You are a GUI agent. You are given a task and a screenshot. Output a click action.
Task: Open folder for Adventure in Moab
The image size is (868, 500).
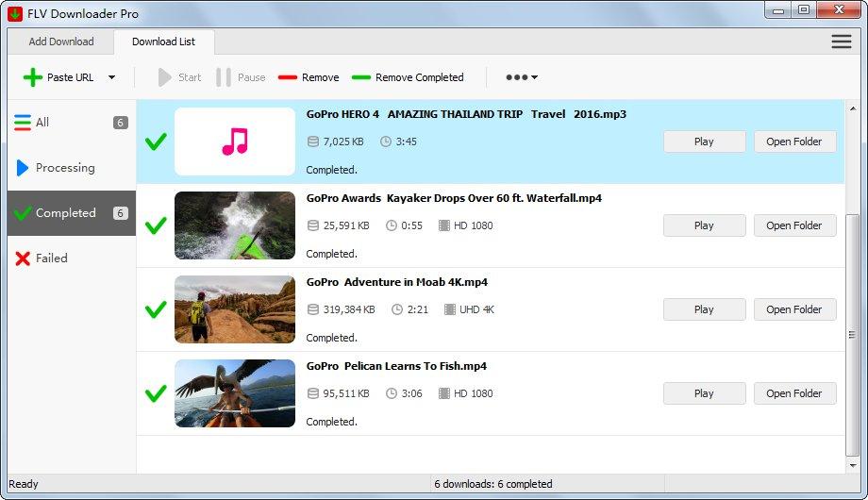tap(794, 309)
